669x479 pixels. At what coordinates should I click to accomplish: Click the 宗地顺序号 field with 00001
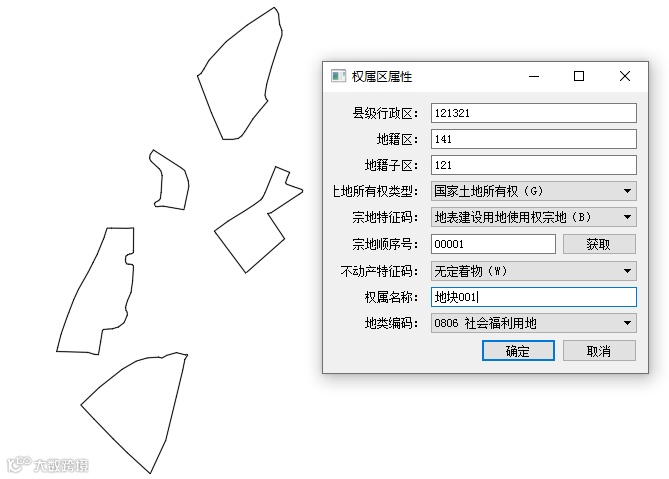[493, 244]
